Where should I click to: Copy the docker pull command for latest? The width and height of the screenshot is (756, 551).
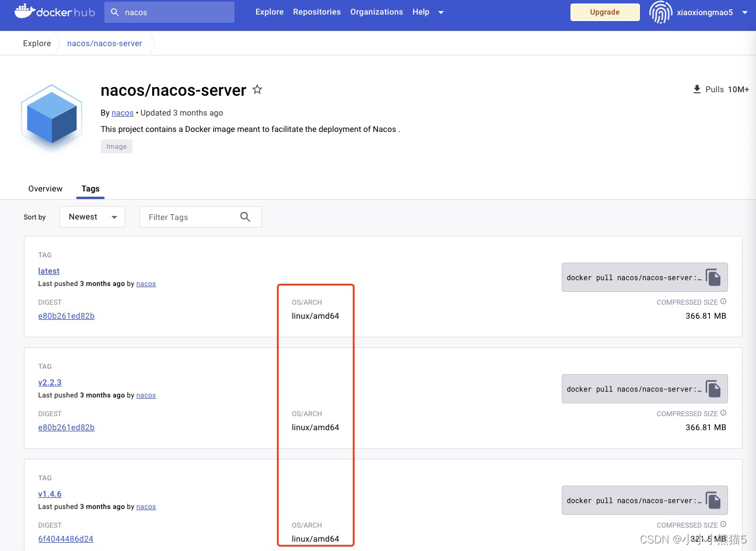713,277
